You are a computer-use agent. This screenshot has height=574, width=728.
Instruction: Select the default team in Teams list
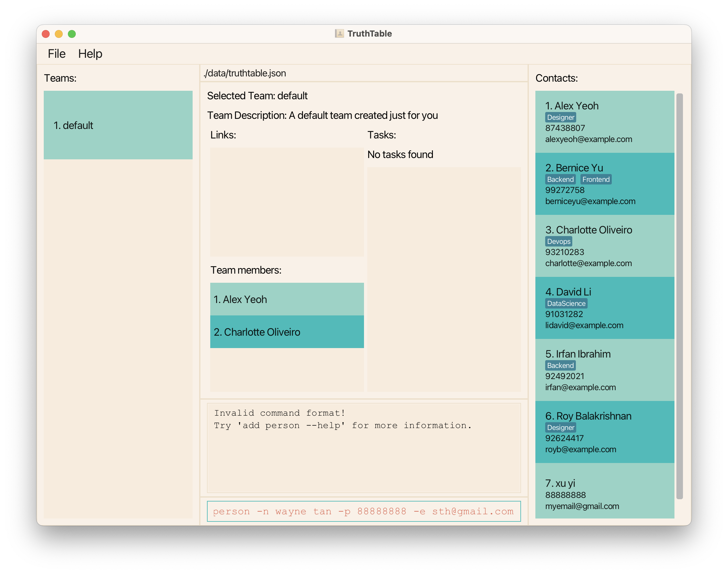coord(118,125)
